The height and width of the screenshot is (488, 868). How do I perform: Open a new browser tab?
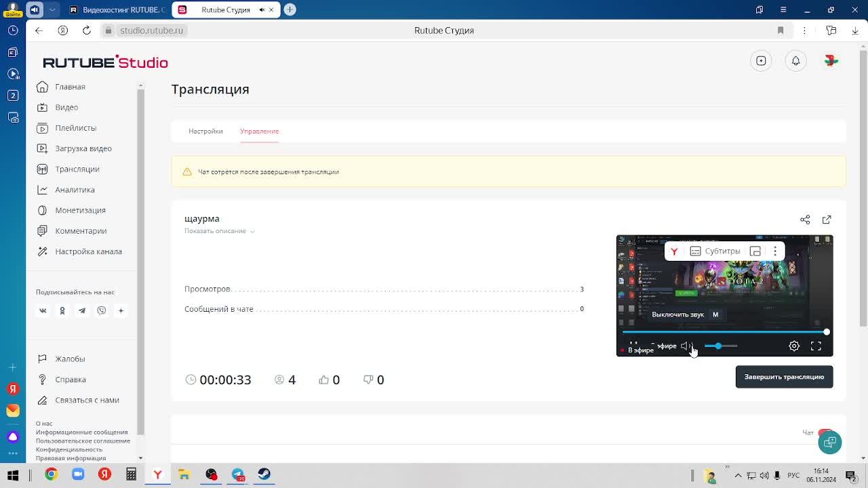point(290,9)
